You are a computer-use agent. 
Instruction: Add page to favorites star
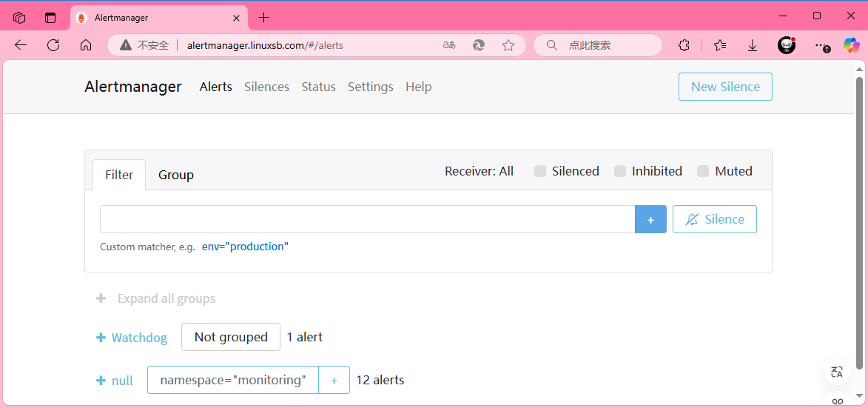tap(508, 45)
